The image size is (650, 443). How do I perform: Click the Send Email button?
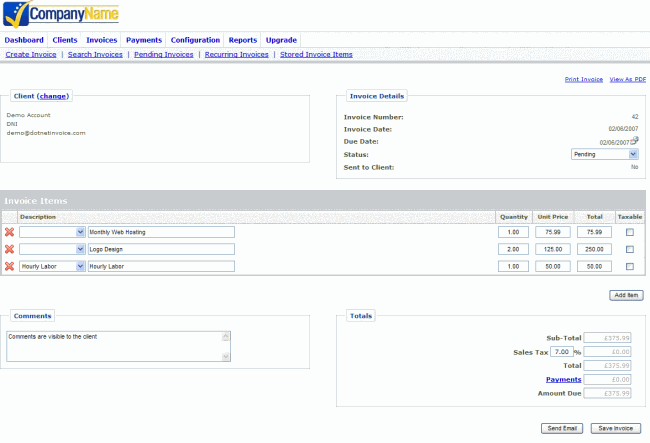click(x=562, y=428)
